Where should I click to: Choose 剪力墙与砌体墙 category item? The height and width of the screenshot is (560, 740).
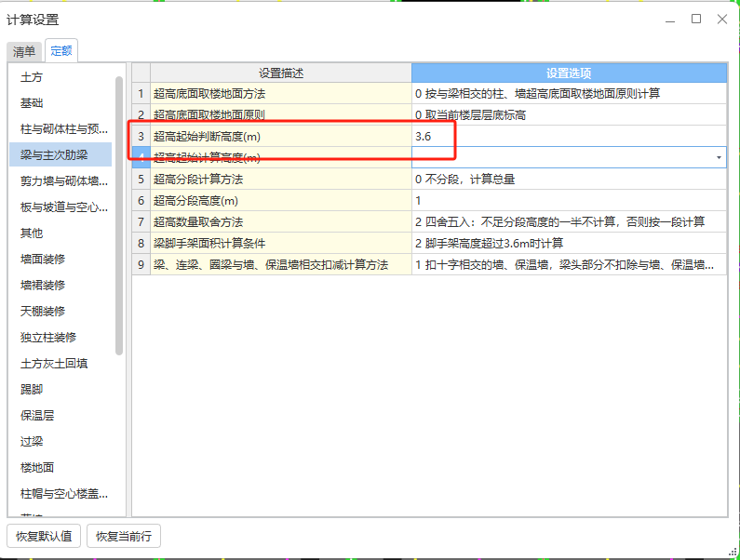pos(63,181)
